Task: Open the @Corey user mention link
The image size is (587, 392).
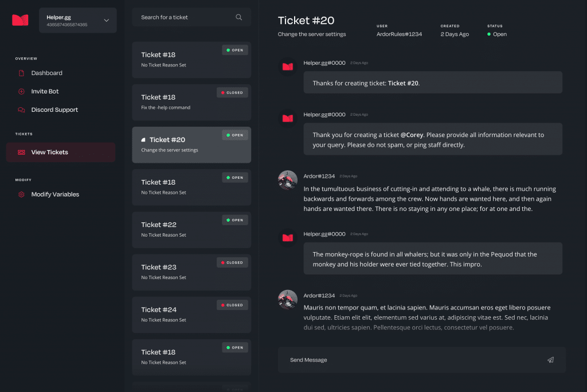Action: pyautogui.click(x=412, y=135)
